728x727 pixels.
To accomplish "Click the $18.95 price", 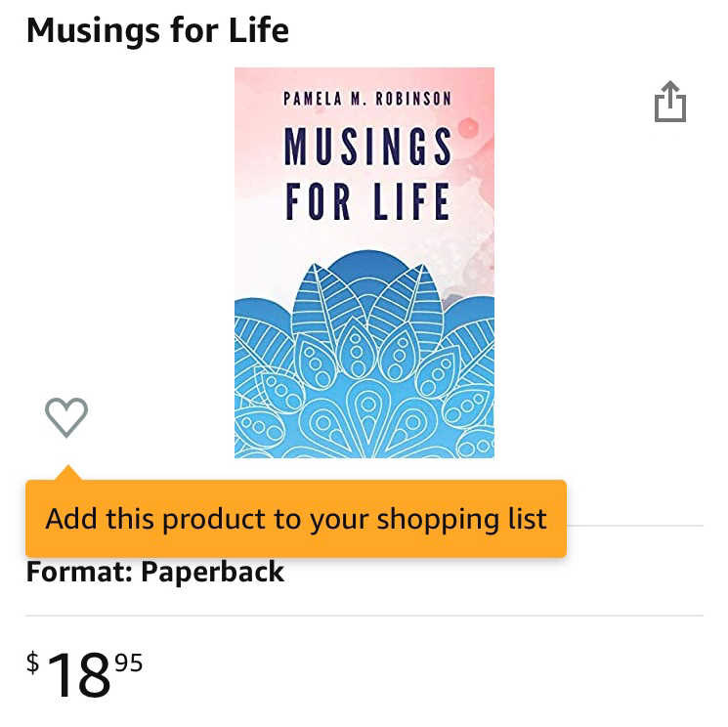I will (x=84, y=673).
